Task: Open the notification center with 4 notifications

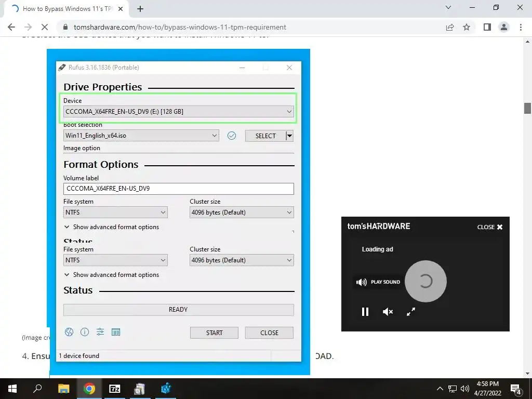Action: (516, 389)
